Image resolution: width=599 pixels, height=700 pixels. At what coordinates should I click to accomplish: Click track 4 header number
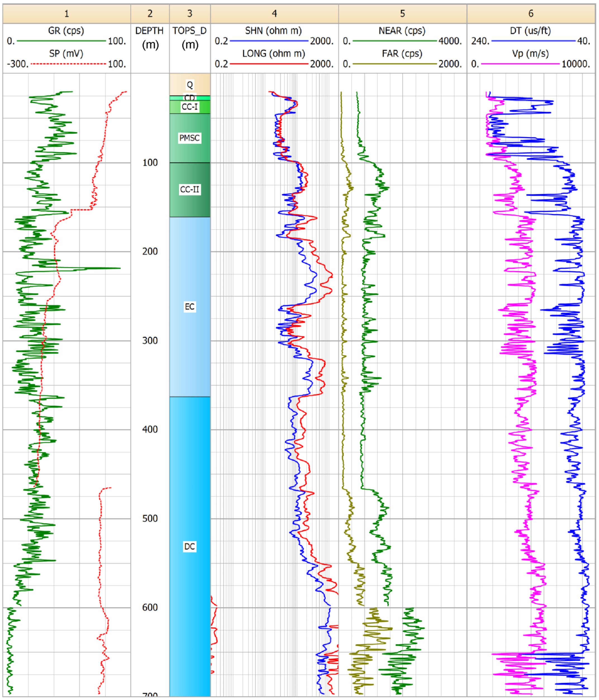pyautogui.click(x=274, y=13)
